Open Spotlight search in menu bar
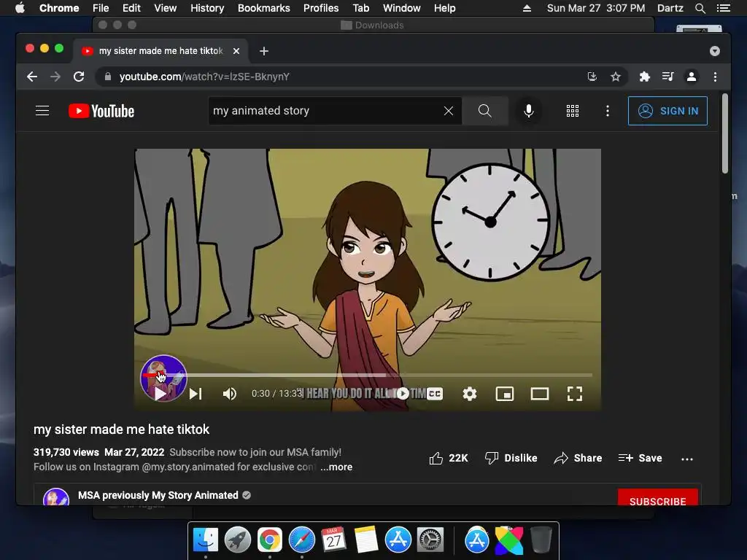Image resolution: width=747 pixels, height=560 pixels. (x=700, y=8)
